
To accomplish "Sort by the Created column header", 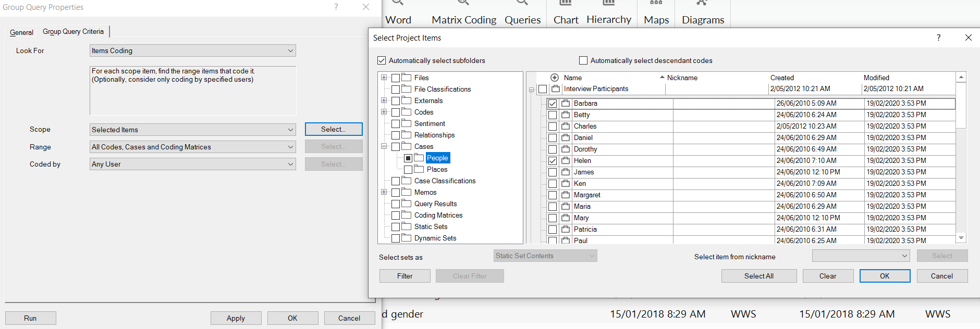I will (782, 78).
